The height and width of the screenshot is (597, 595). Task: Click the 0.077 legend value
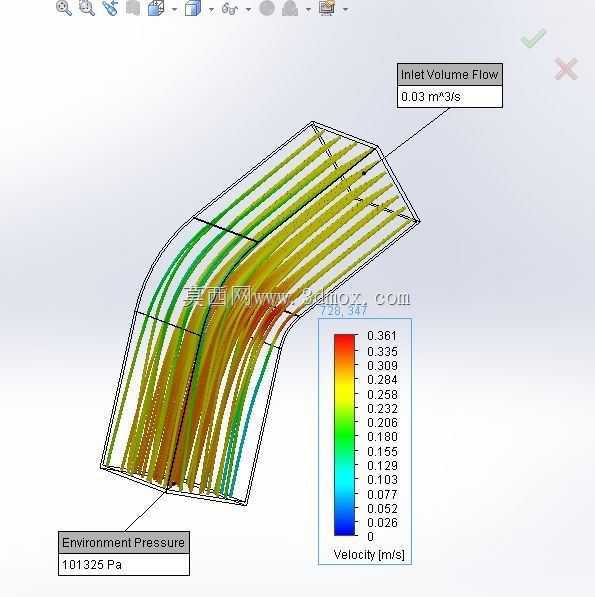coord(382,494)
